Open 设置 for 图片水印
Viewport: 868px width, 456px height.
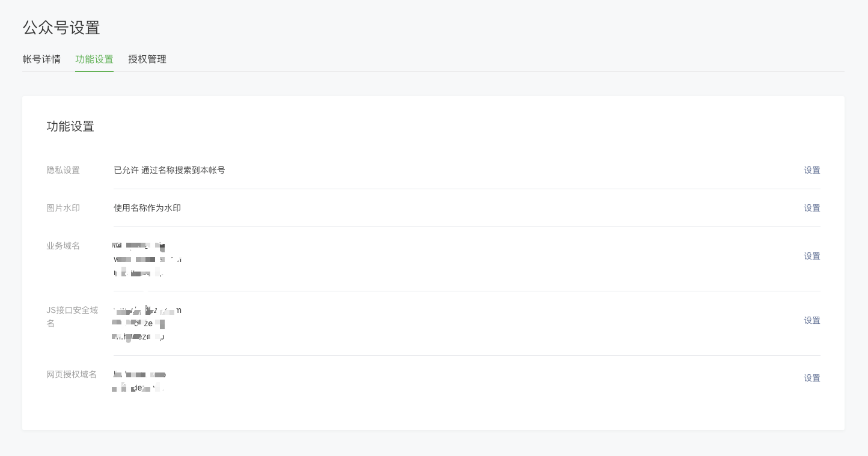[x=811, y=208]
